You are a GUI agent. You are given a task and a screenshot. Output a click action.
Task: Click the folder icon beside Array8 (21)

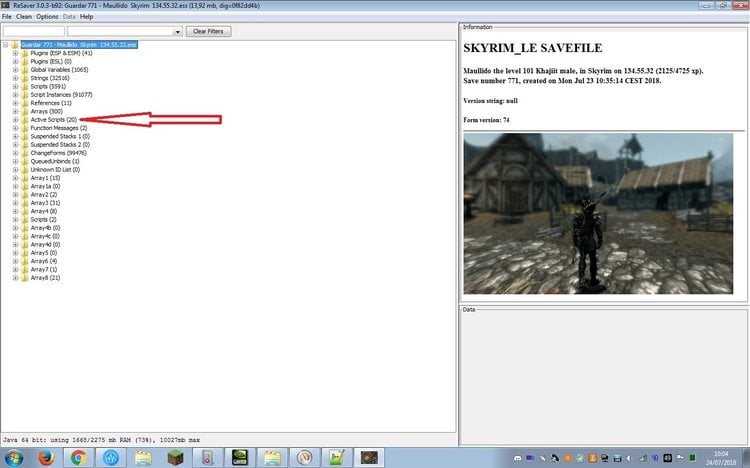(24, 278)
